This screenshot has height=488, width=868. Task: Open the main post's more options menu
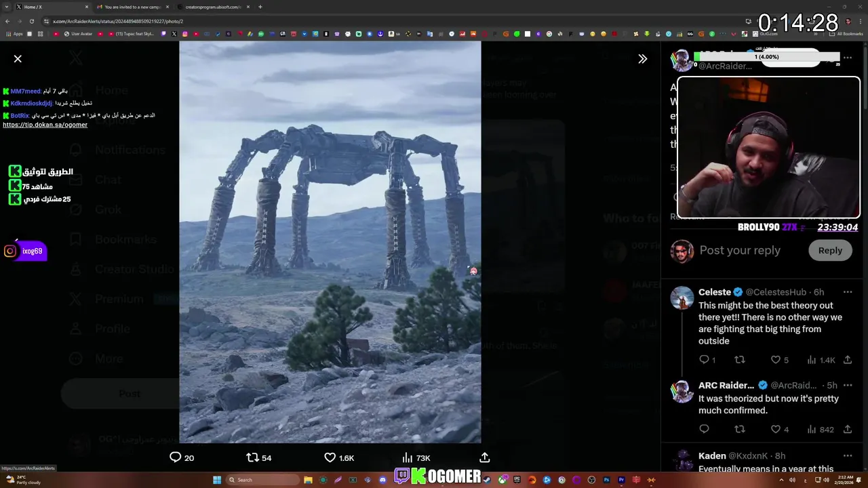tap(848, 58)
